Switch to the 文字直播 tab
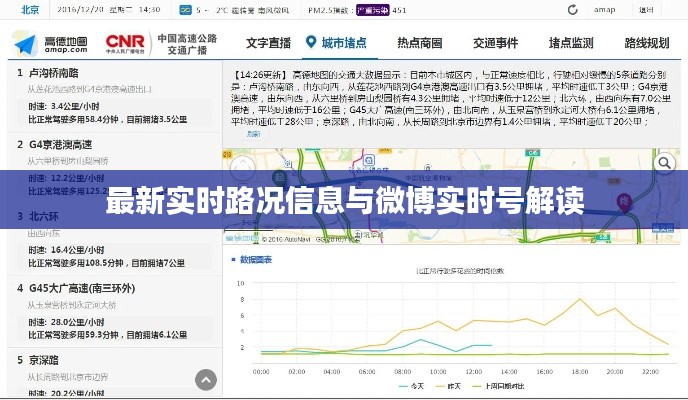 tap(267, 44)
